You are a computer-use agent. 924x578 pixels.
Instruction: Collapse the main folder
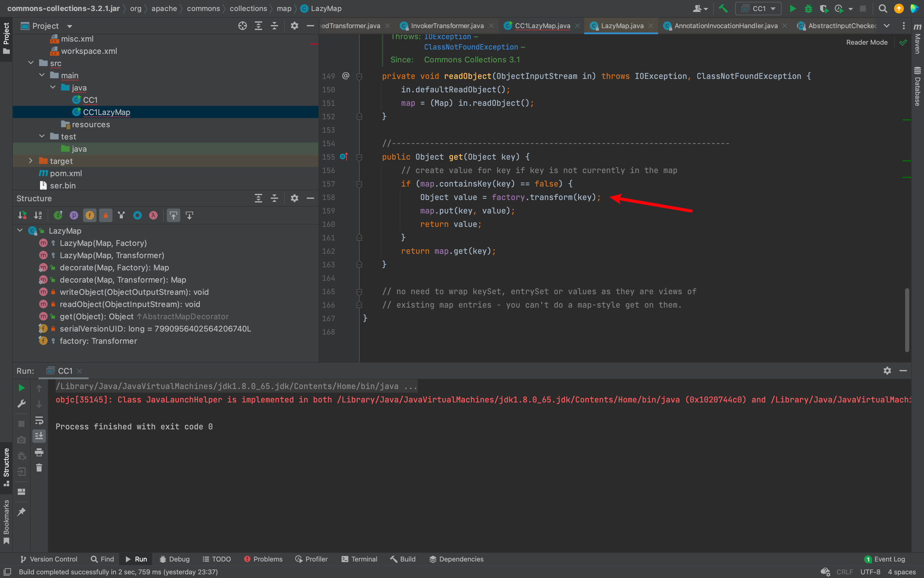[x=42, y=75]
